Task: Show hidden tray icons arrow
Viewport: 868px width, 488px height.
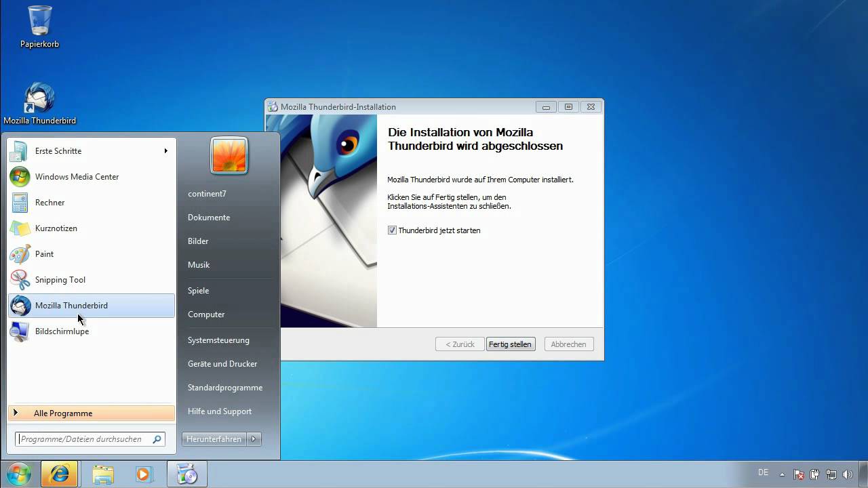Action: coord(782,474)
